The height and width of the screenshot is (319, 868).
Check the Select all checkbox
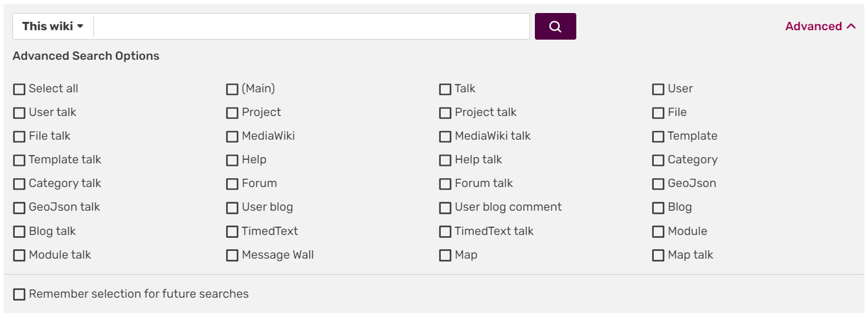pos(20,89)
